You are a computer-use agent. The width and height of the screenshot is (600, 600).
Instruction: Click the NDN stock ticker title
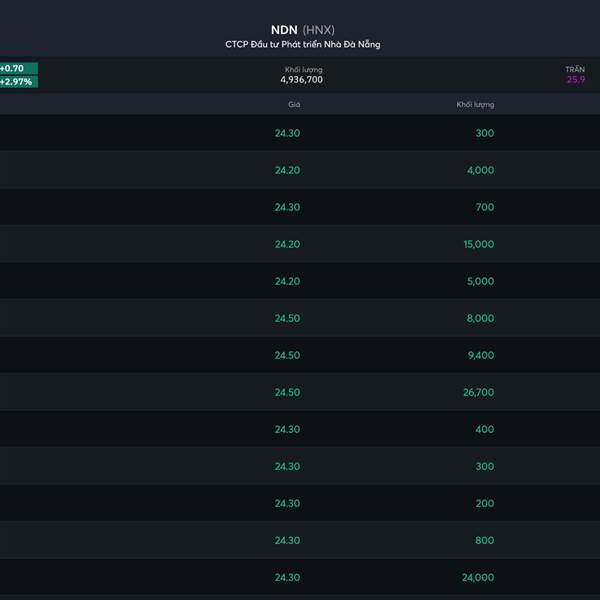coord(284,30)
